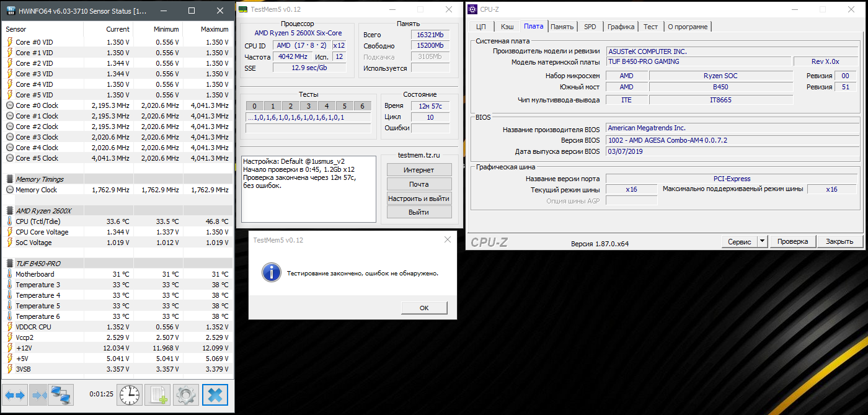This screenshot has height=415, width=868.
Task: Shrink HWiNFO sensor columns with the inward arrows
Action: click(x=38, y=395)
